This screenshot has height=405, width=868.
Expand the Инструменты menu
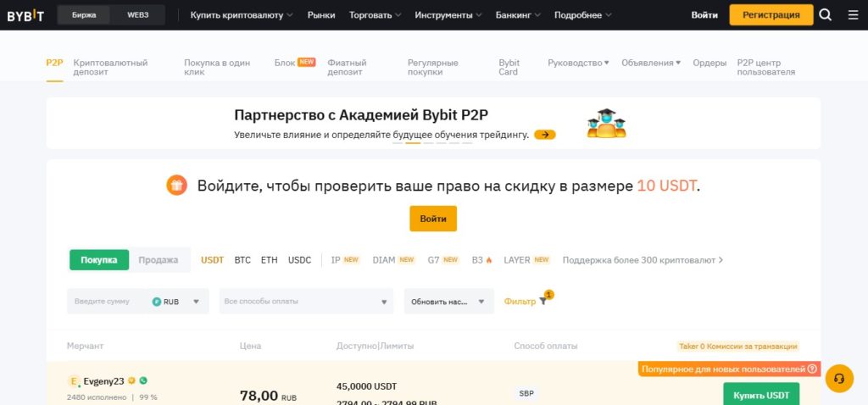[x=448, y=15]
